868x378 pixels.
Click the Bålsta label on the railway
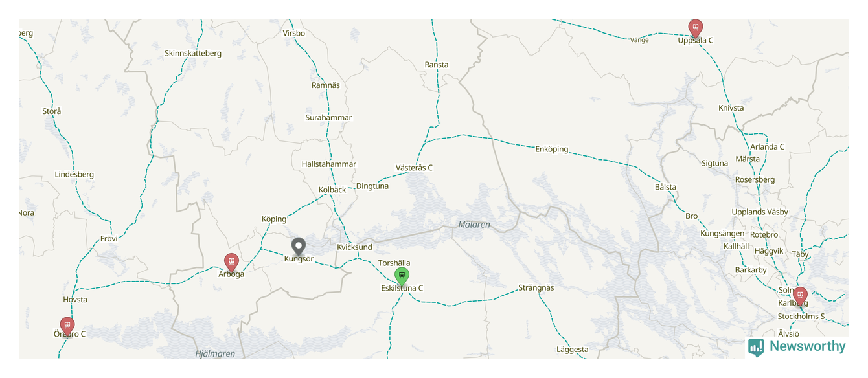665,187
